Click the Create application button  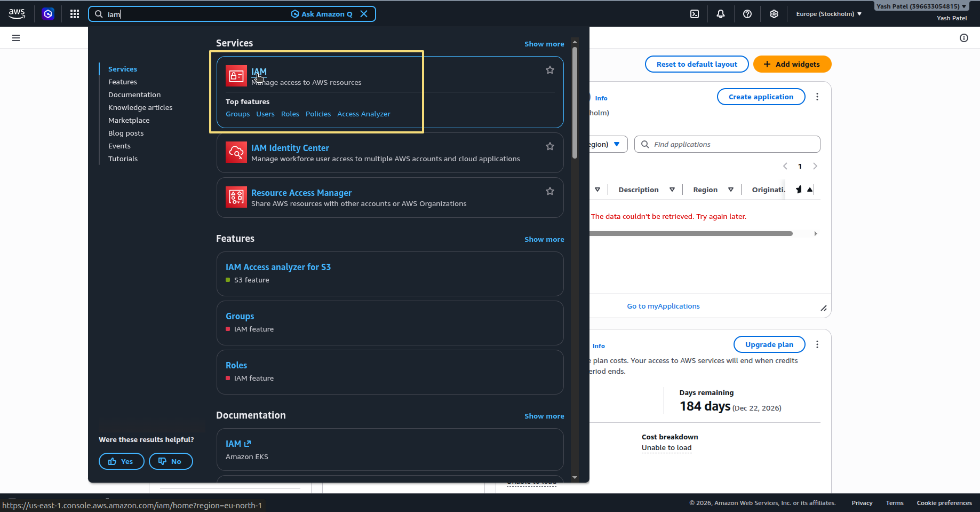pyautogui.click(x=761, y=97)
